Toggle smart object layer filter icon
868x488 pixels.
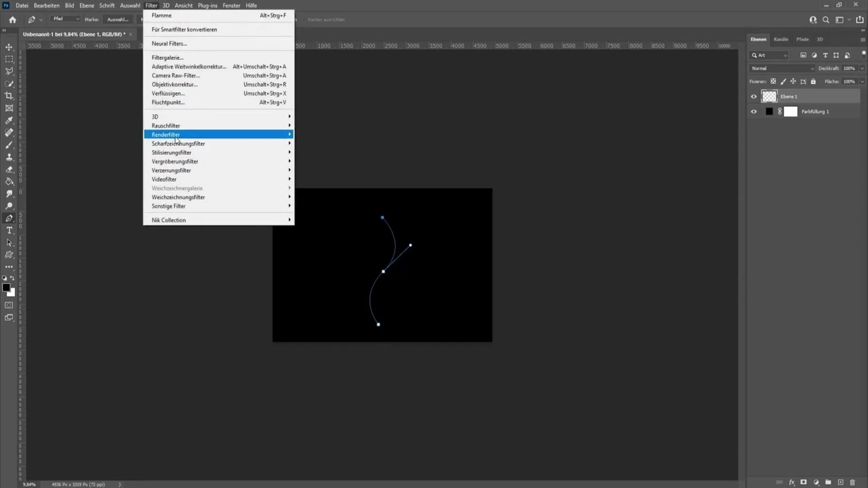847,55
